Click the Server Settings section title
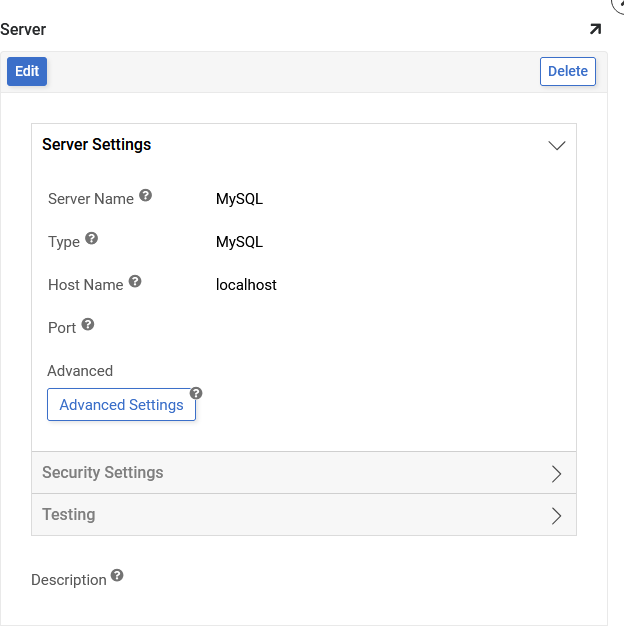The image size is (624, 626). 96,145
